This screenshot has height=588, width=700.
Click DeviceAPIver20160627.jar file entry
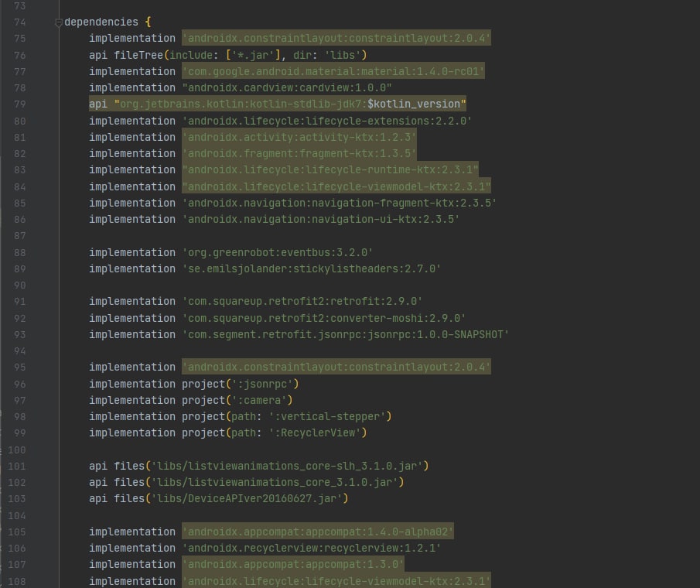pos(247,498)
